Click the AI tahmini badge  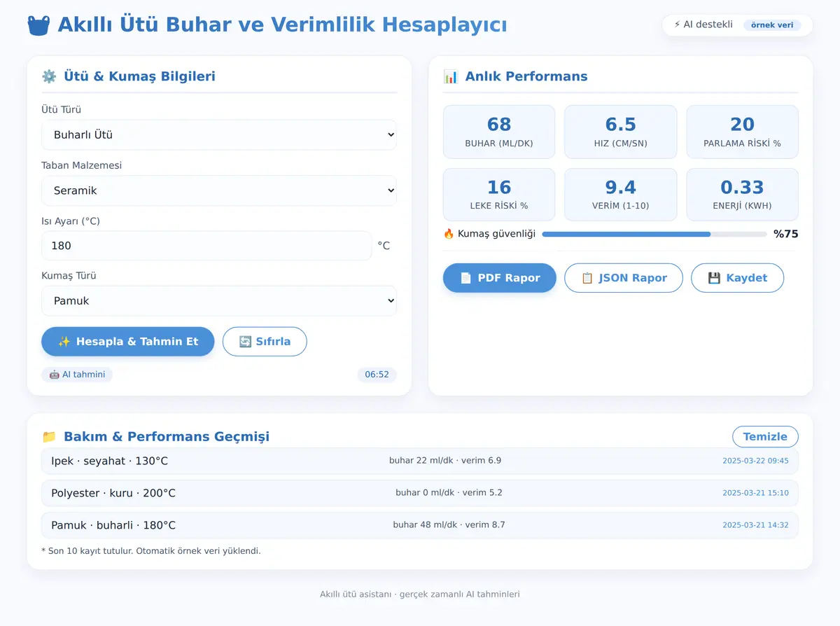click(77, 375)
